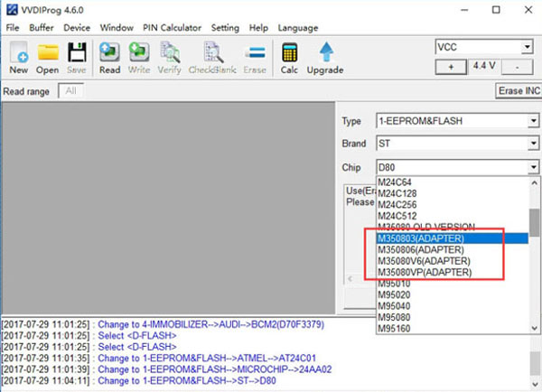Open the Buffer menu

[x=42, y=28]
